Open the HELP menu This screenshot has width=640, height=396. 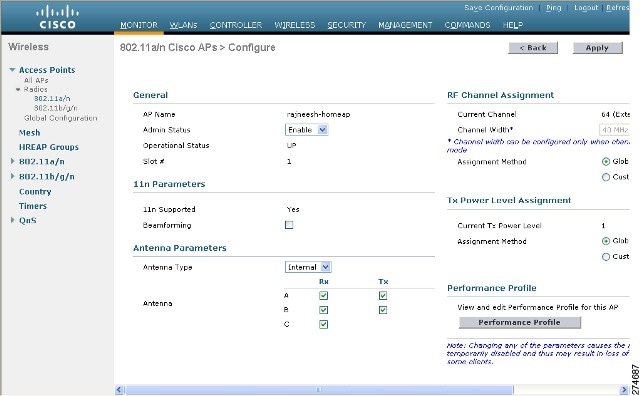tap(513, 25)
